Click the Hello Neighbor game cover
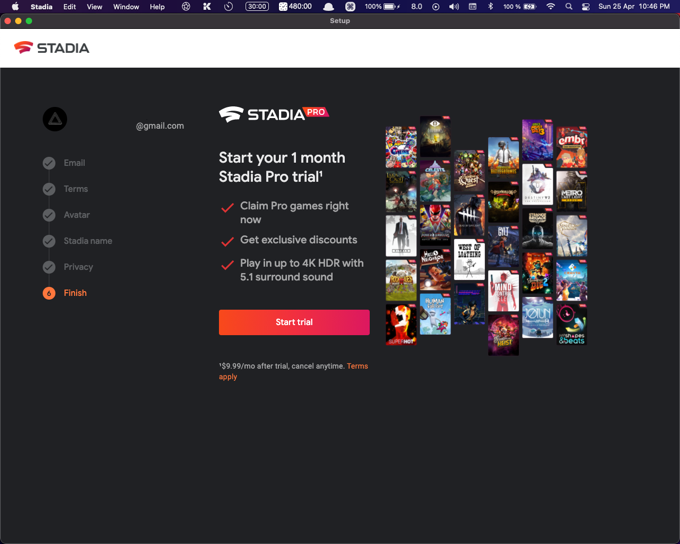This screenshot has height=544, width=680. pos(435,270)
